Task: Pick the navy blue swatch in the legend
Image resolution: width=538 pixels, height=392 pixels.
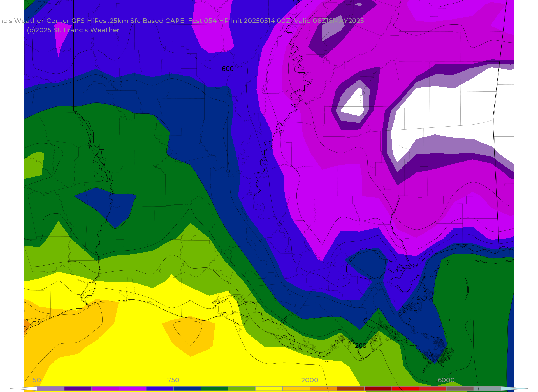Action: pos(187,389)
